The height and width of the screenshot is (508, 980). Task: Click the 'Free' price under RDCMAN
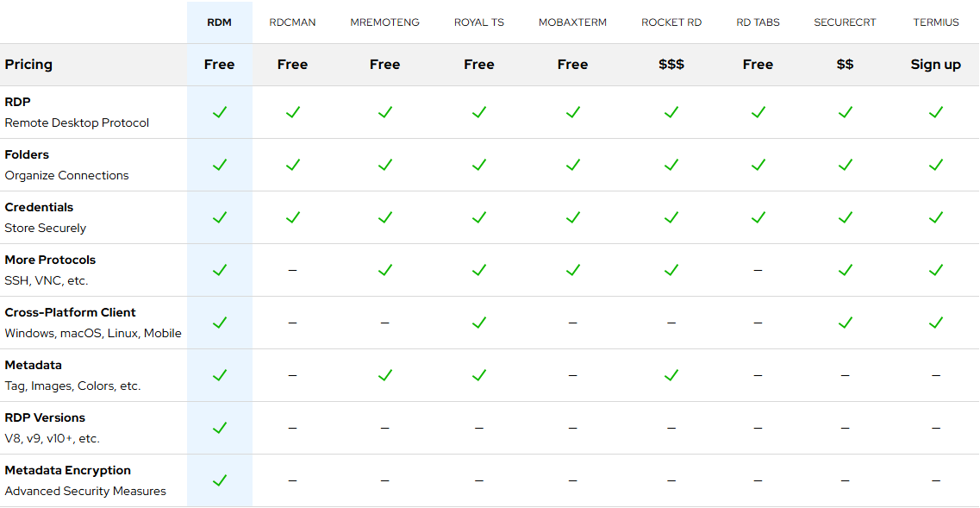click(x=292, y=65)
